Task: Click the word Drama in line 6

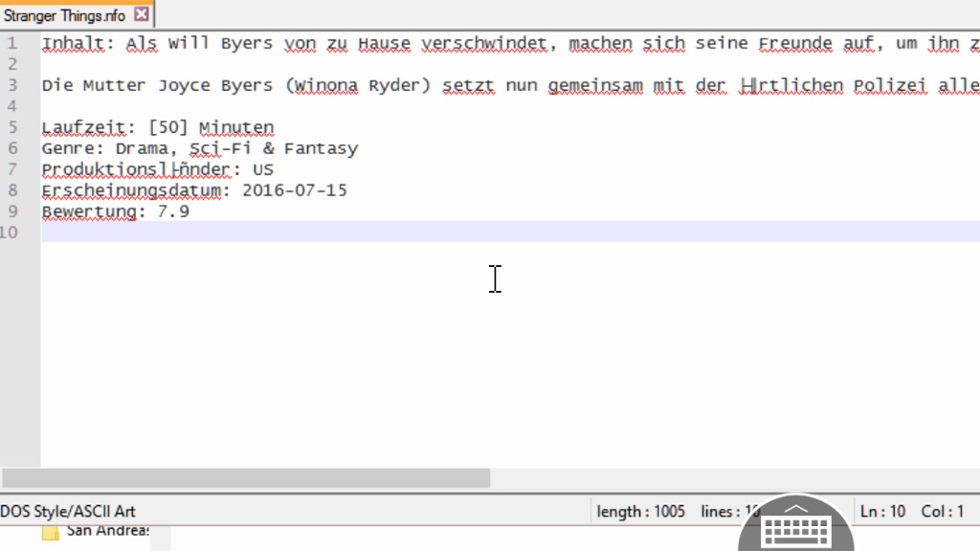Action: 142,148
